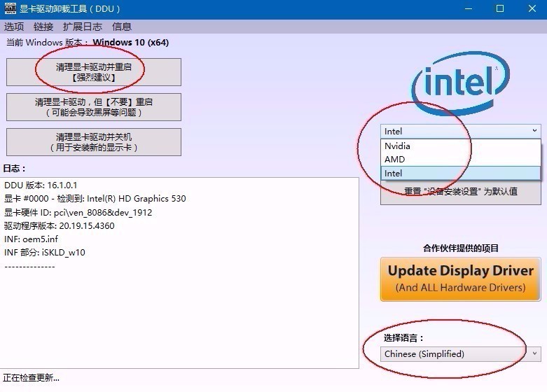Viewport: 547px width, 392px height.
Task: Click 重置设备安装设置为默认值 button
Action: (460, 192)
